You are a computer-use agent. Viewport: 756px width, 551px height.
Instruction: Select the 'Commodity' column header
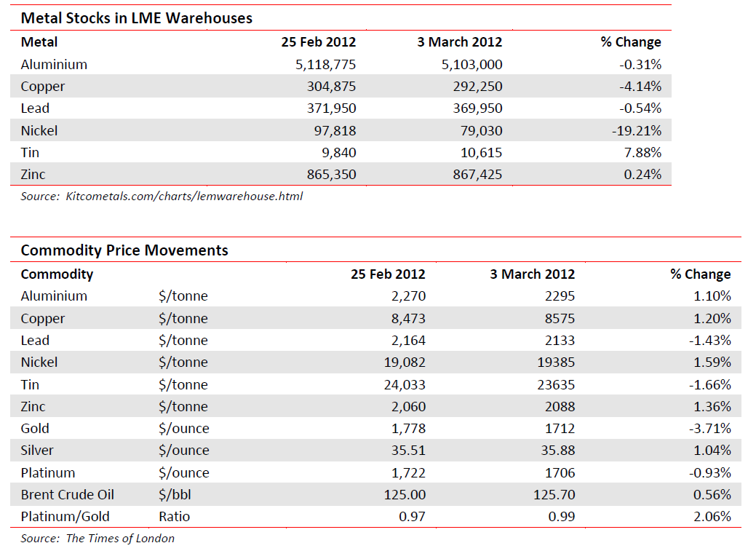(x=57, y=274)
